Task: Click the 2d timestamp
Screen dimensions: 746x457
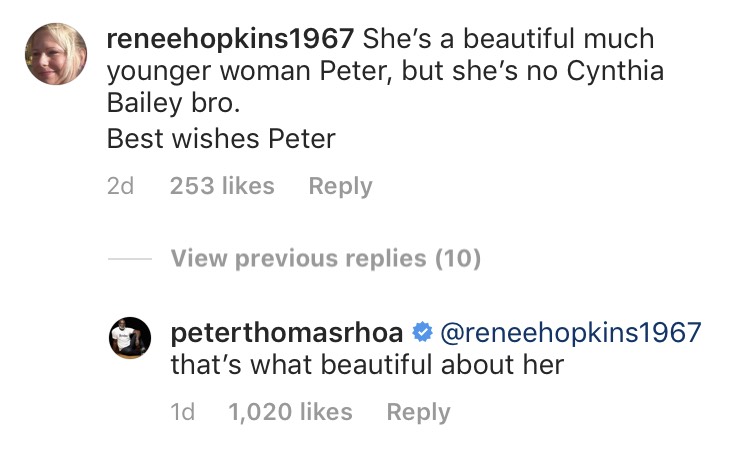Action: pyautogui.click(x=121, y=186)
